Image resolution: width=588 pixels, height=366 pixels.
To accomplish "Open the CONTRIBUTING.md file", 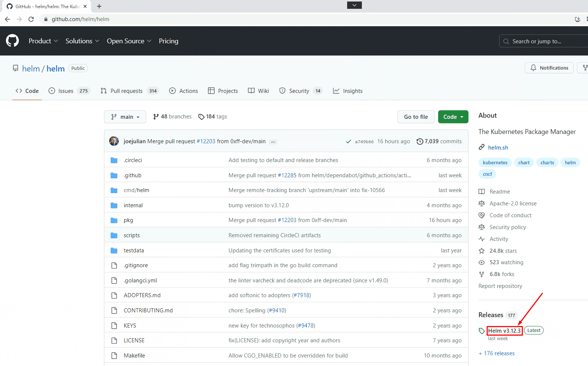I will pyautogui.click(x=148, y=310).
